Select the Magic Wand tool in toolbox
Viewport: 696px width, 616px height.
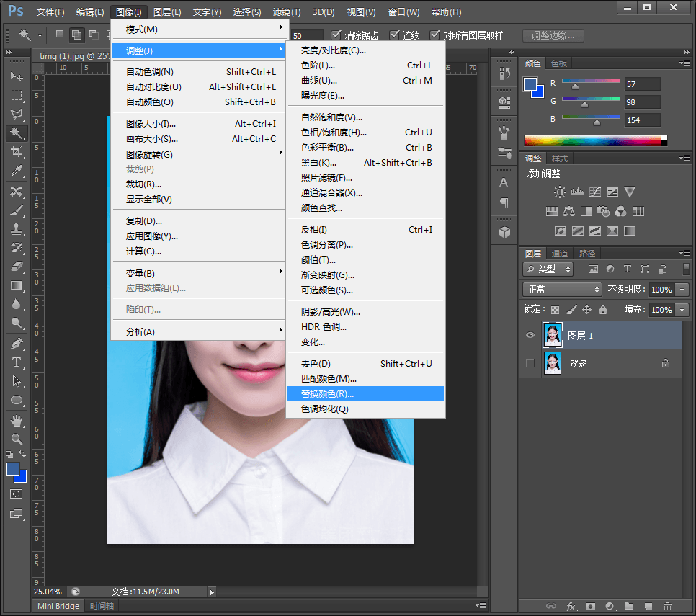[17, 133]
